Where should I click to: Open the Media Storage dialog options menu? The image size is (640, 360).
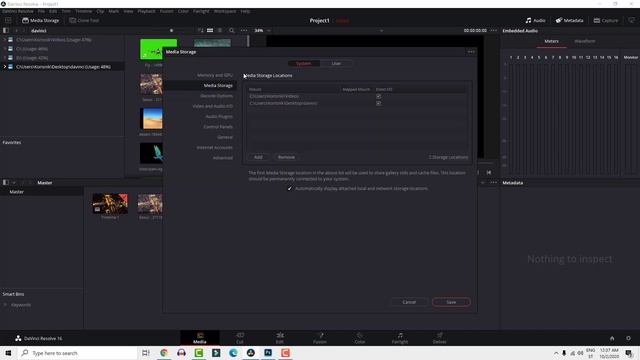pyautogui.click(x=471, y=52)
